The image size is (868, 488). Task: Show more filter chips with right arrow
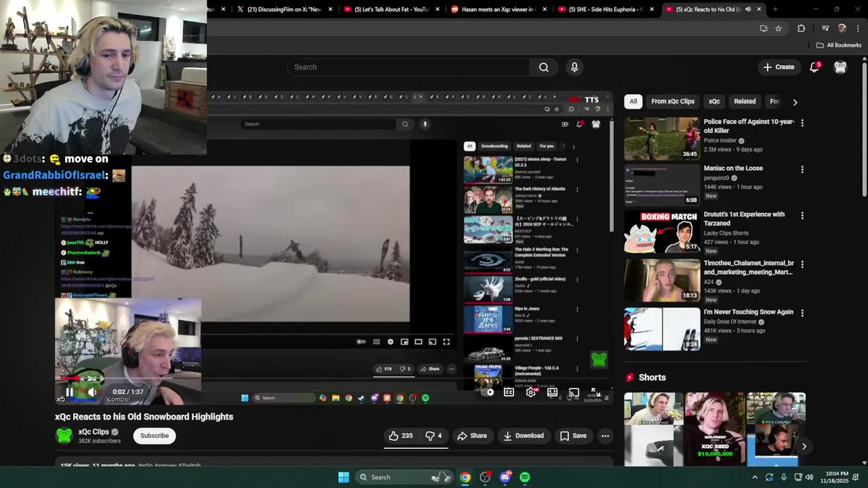[795, 102]
